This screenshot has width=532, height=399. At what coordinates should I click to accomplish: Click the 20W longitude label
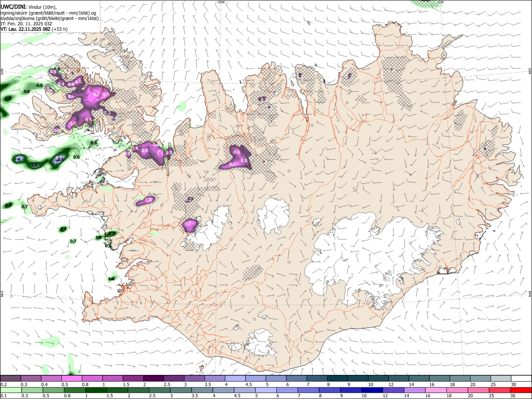221,2
